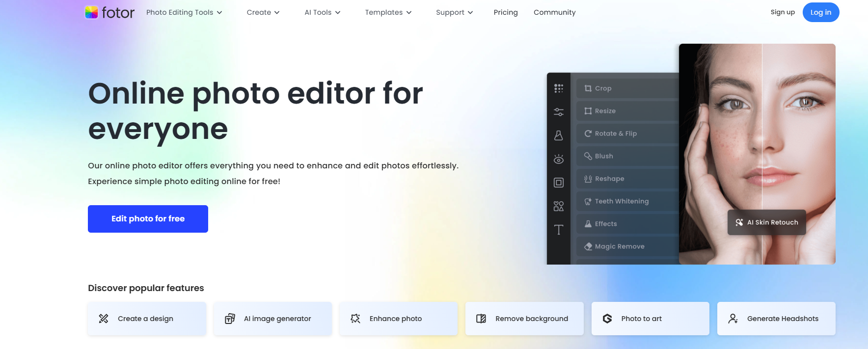This screenshot has width=868, height=349.
Task: Select the Teeth Whitening label
Action: click(622, 201)
